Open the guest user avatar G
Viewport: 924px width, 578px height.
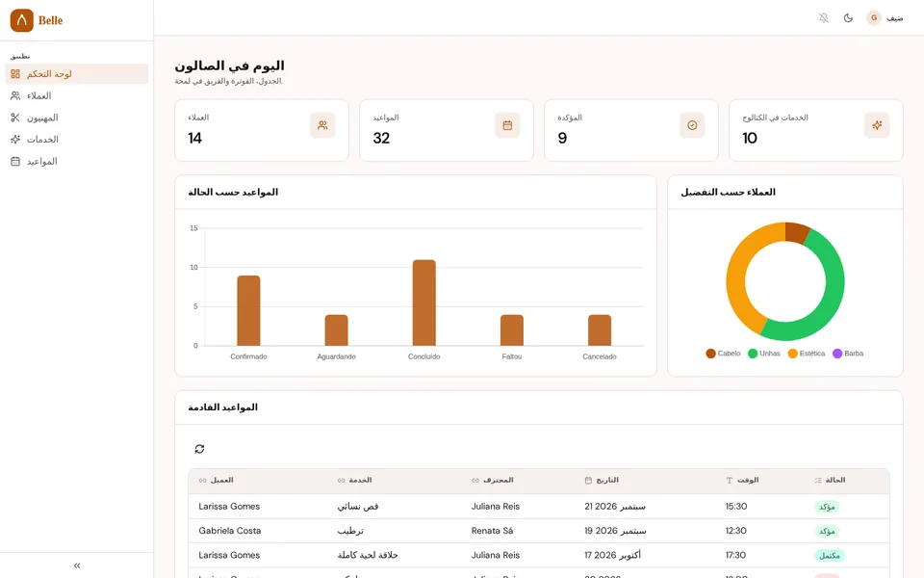coord(874,17)
